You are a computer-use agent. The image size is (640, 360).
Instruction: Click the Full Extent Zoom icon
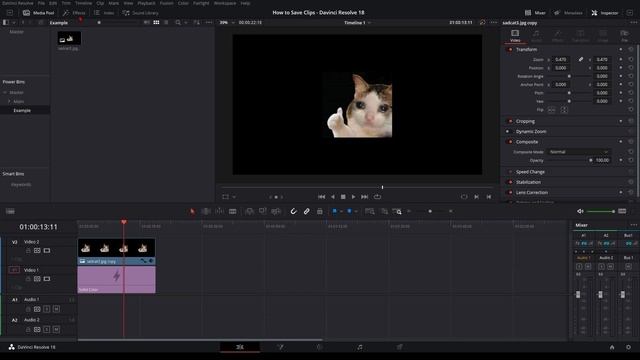pos(370,211)
